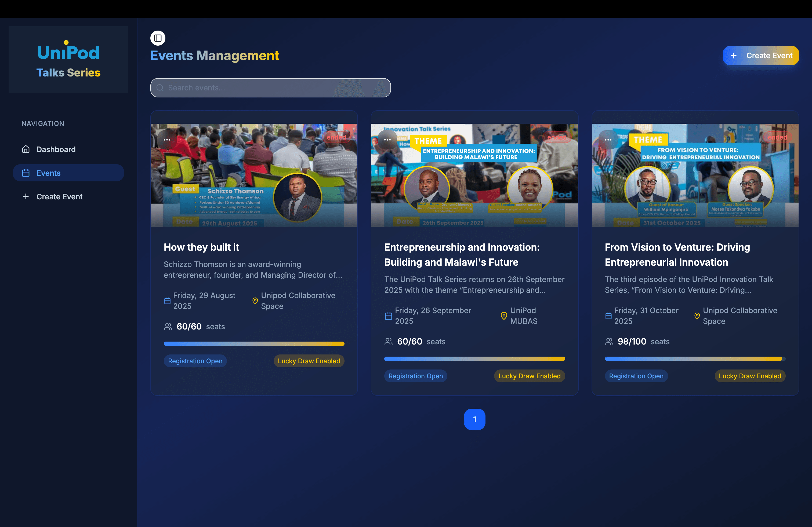812x527 pixels.
Task: Click location pin icon next to UniPod MUBAS
Action: [x=503, y=316]
